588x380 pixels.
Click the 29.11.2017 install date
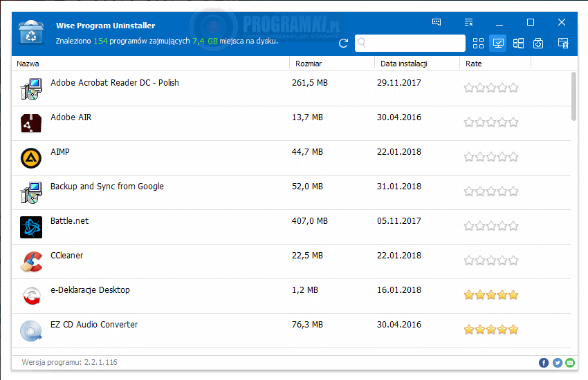tap(399, 83)
